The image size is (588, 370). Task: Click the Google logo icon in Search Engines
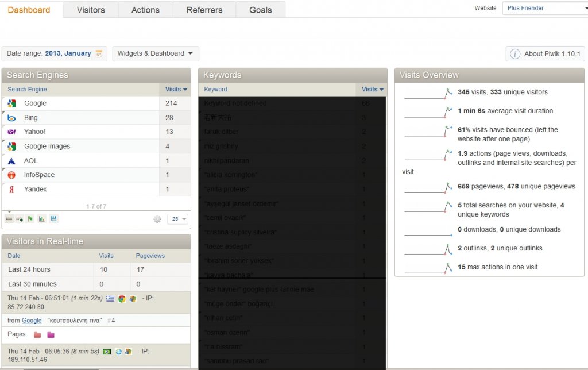pos(11,103)
